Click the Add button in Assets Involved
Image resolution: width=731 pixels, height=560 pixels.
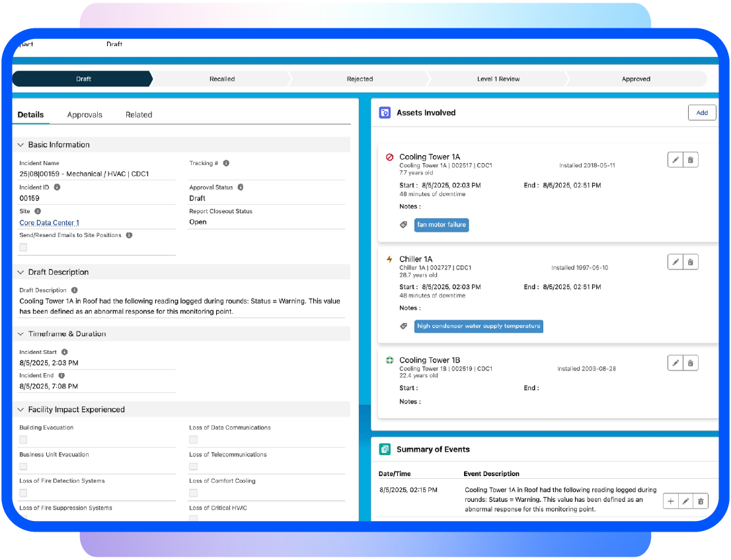tap(702, 113)
